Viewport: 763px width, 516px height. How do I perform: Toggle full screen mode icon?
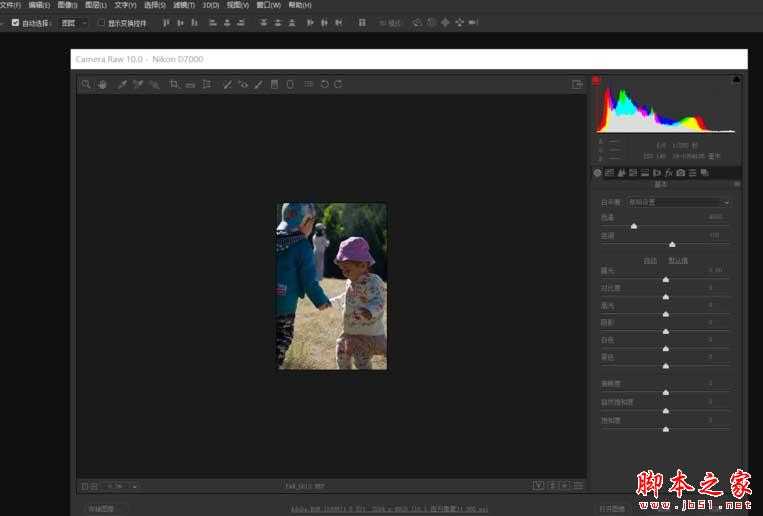[x=577, y=85]
